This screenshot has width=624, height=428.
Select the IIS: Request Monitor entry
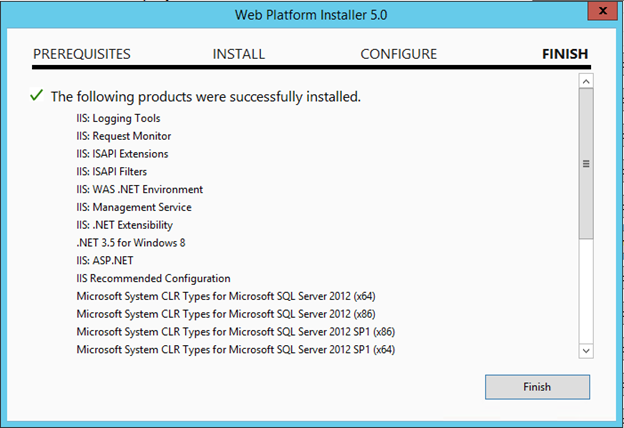click(124, 136)
